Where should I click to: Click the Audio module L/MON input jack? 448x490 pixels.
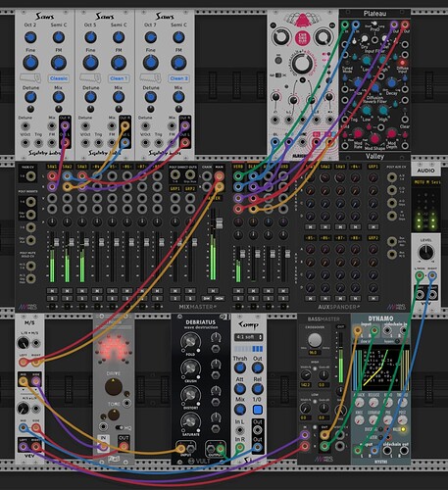pos(420,276)
